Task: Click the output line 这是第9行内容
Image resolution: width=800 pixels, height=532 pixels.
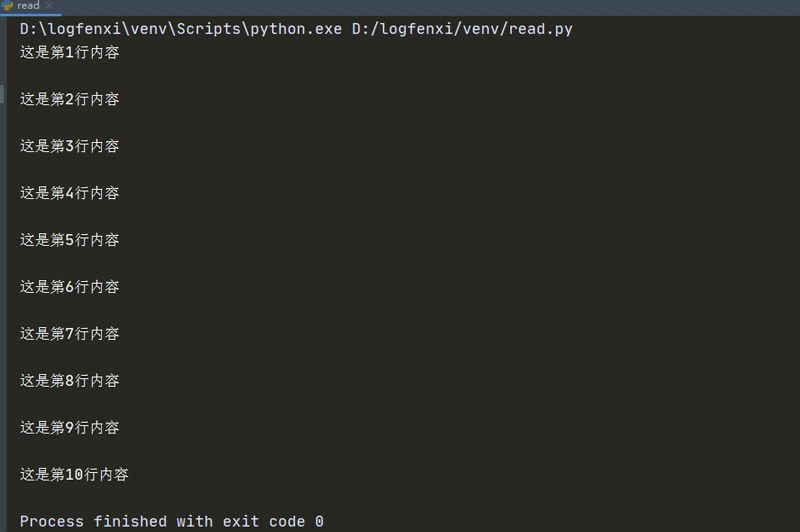Action: pyautogui.click(x=69, y=428)
